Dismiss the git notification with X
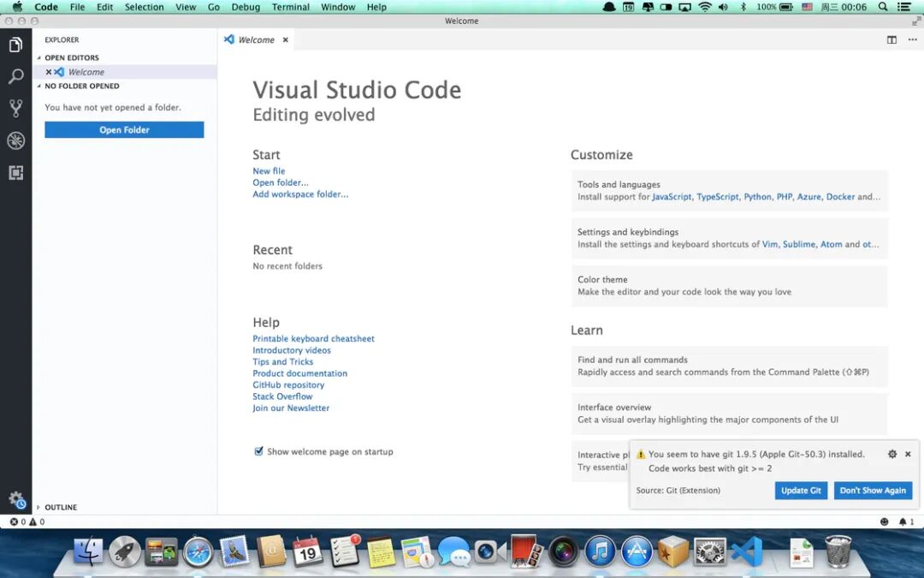Image resolution: width=924 pixels, height=578 pixels. point(908,454)
